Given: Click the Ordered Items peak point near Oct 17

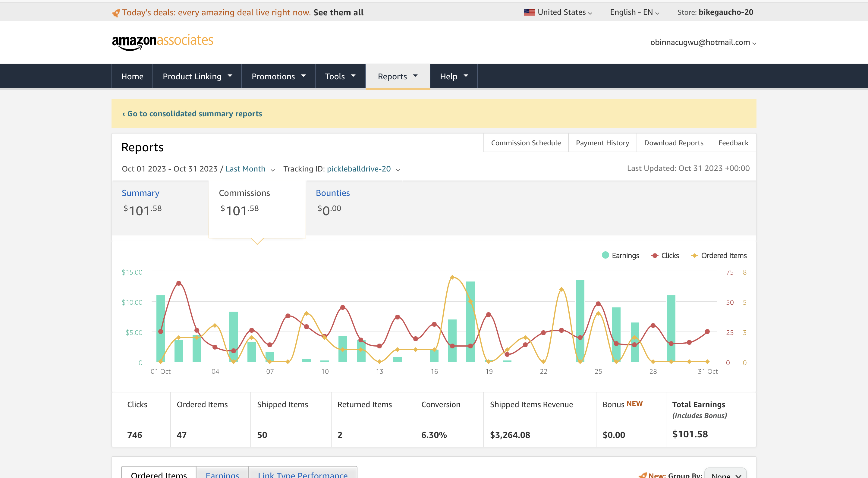Looking at the screenshot, I should click(452, 277).
